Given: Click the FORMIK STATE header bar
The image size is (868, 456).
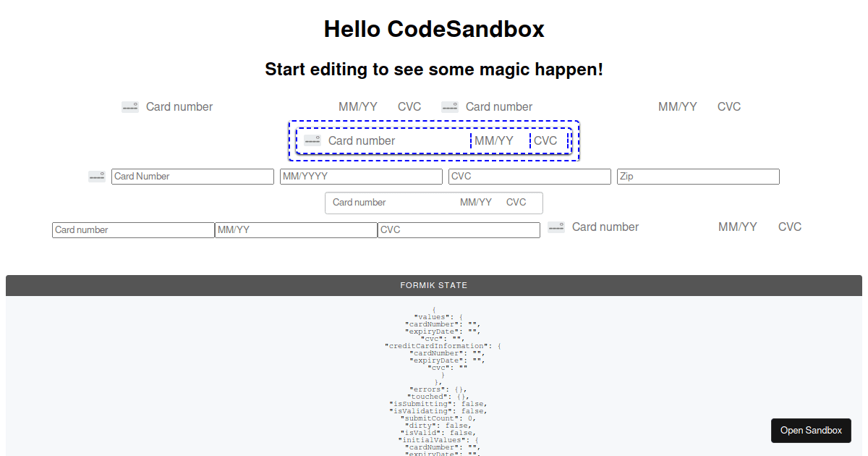Looking at the screenshot, I should [434, 284].
